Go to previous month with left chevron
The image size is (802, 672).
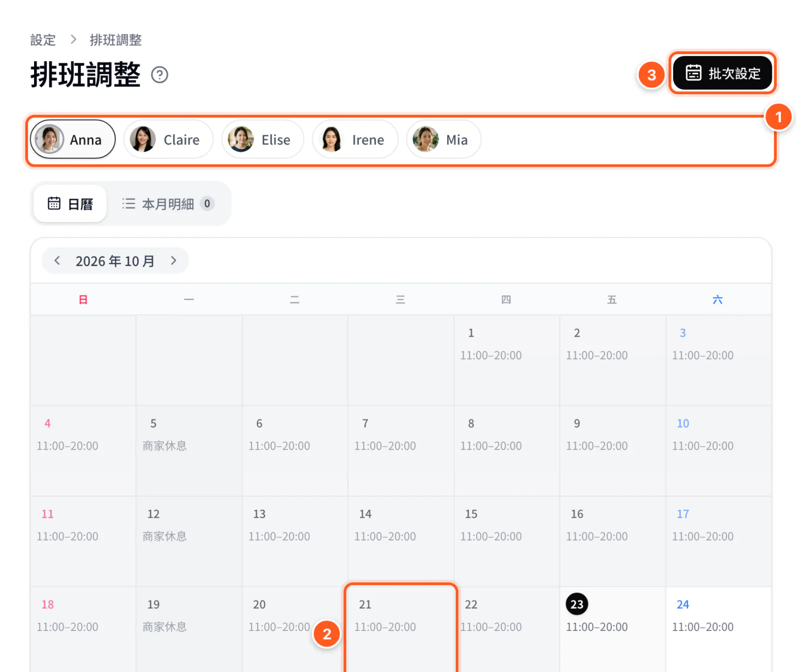[57, 261]
